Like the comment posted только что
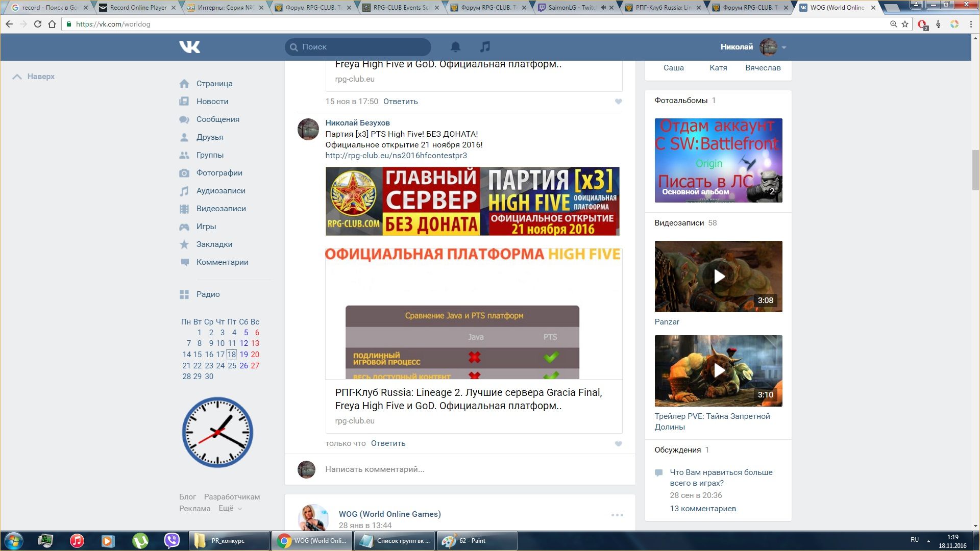This screenshot has height=551, width=980. point(618,444)
